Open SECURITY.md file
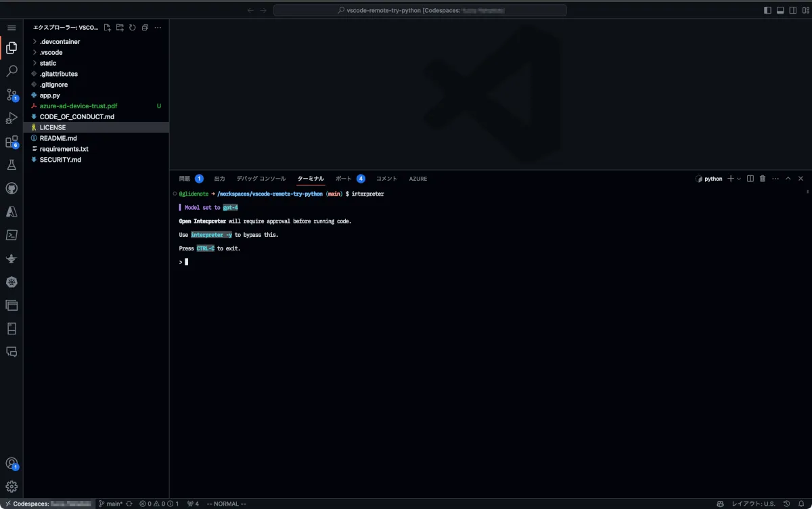Screen dimensions: 812x509 click(x=96, y=160)
